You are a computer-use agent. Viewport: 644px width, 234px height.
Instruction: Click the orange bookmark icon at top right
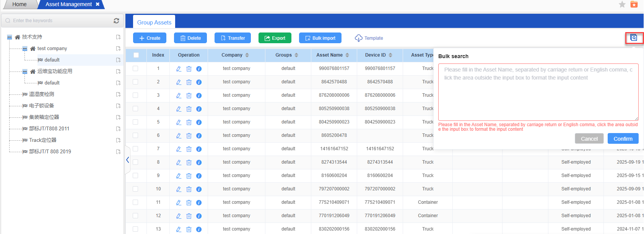point(634,4)
